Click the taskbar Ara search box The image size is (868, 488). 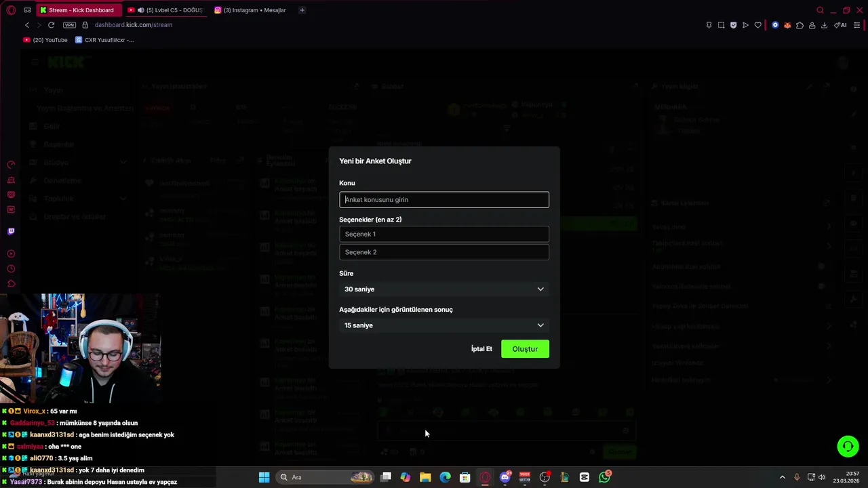325,477
